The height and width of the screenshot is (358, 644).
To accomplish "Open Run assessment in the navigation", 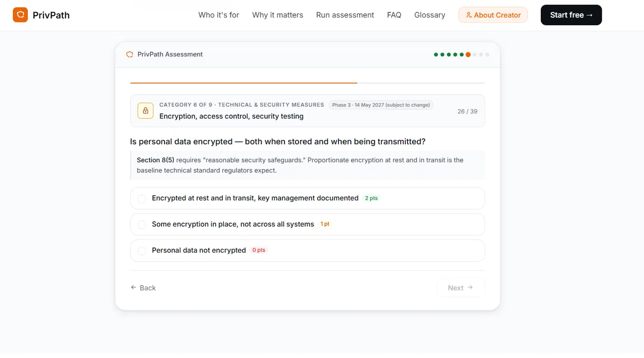I will tap(345, 15).
